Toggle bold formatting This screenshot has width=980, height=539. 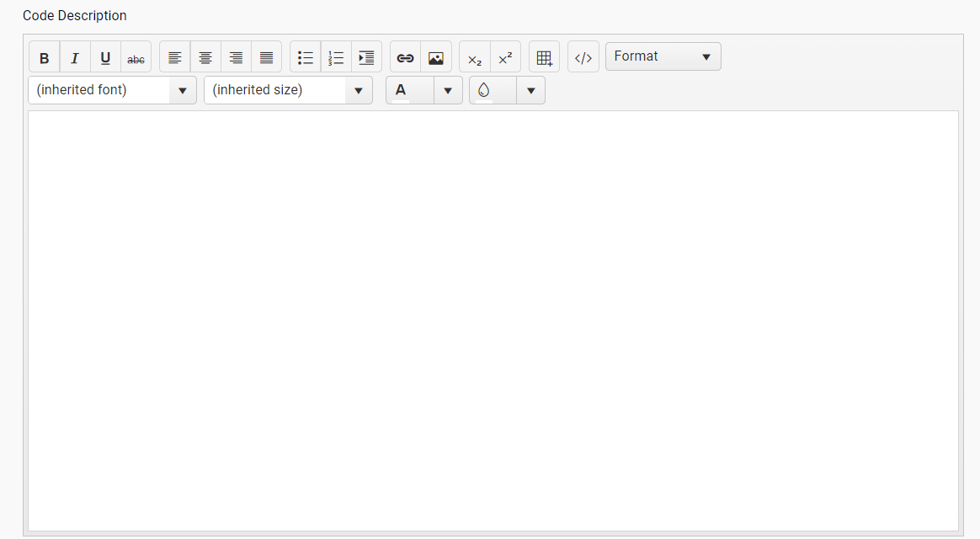click(45, 57)
